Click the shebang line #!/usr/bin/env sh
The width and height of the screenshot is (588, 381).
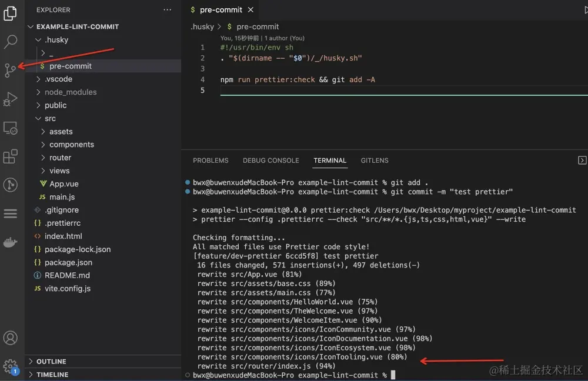tap(257, 48)
